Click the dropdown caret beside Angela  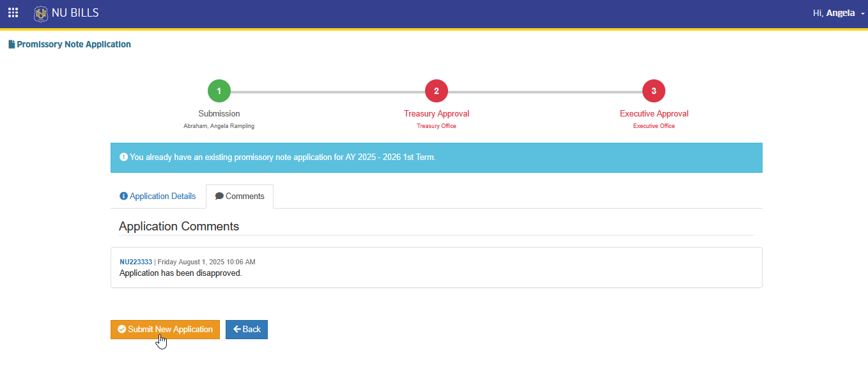point(862,13)
